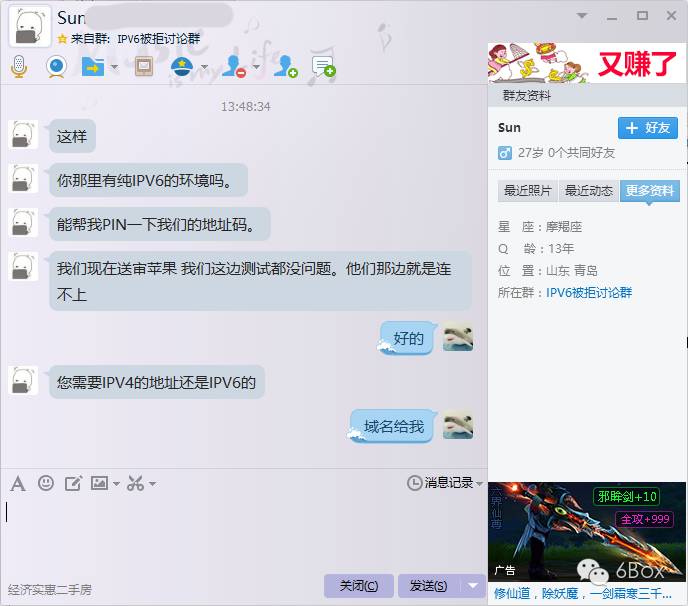Click the 关闭(C) button
This screenshot has height=606, width=688.
point(358,586)
